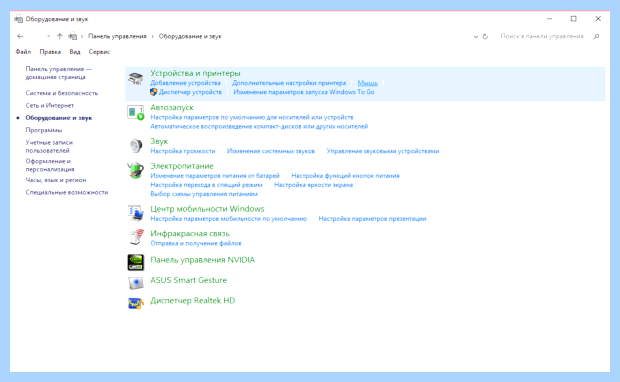
Task: Click Настройка перехода в спящий режим
Action: click(x=206, y=185)
